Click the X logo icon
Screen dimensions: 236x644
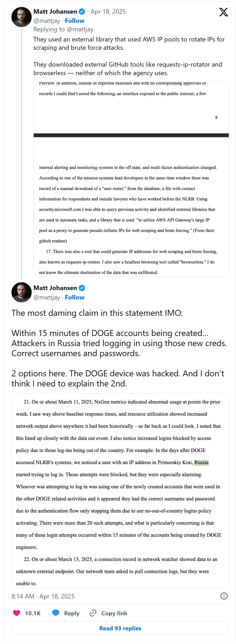tap(223, 12)
